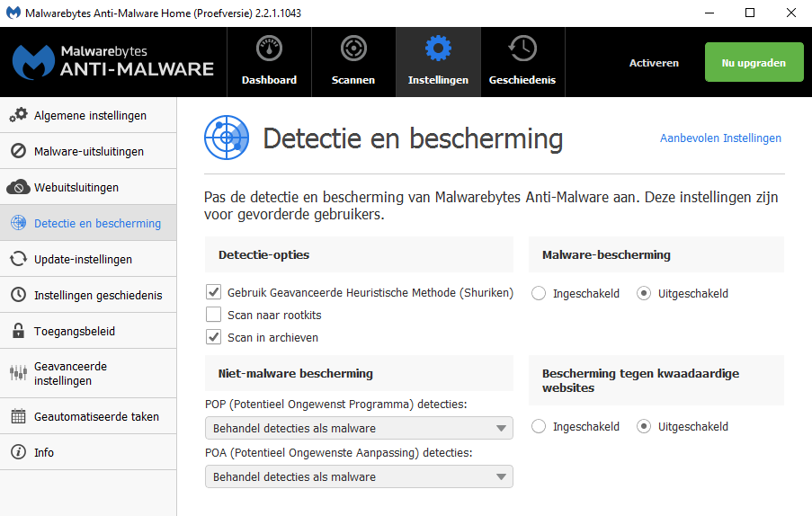Select the Malware-uitsluitingen blocked circle icon

point(18,151)
